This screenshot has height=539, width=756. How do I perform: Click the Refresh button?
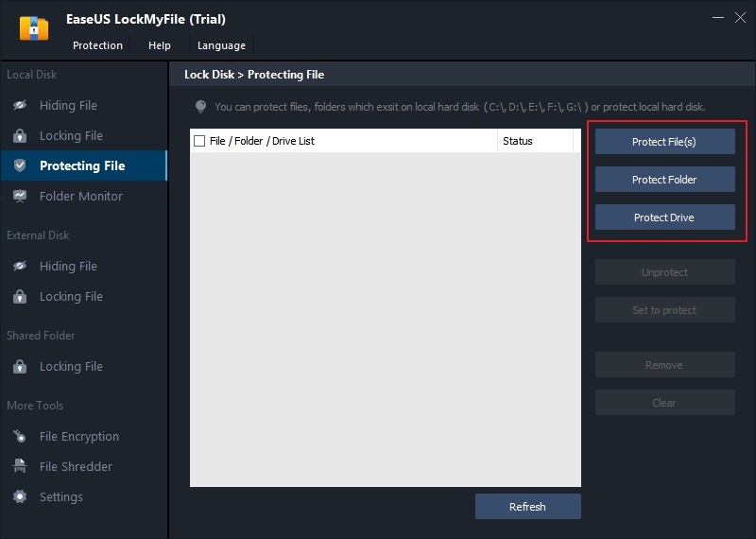click(528, 506)
